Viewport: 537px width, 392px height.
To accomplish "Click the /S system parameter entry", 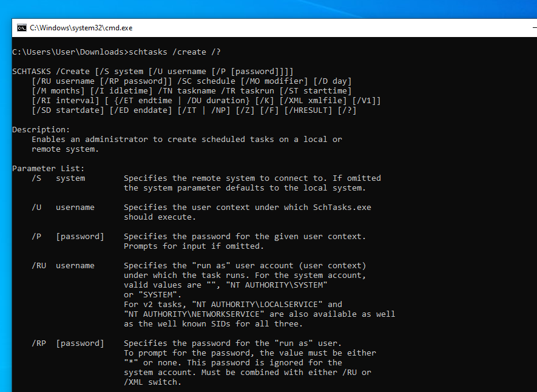I will 58,178.
